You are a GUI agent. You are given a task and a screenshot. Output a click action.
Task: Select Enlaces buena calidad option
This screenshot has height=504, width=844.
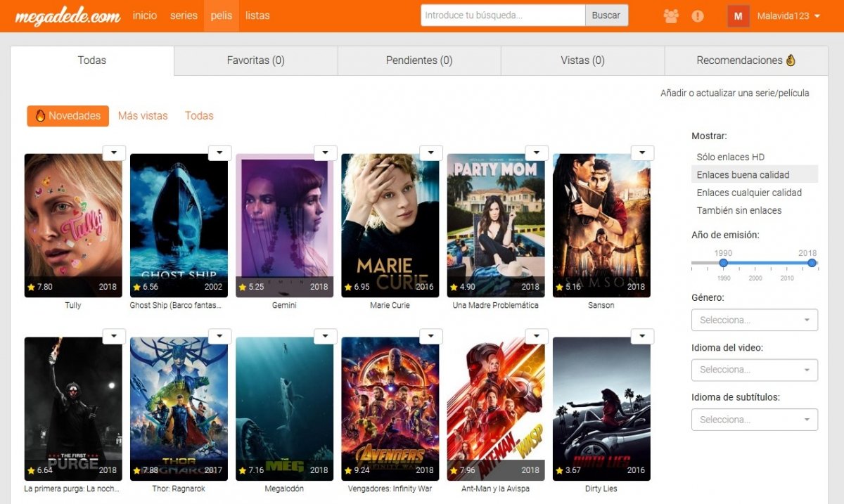coord(755,174)
